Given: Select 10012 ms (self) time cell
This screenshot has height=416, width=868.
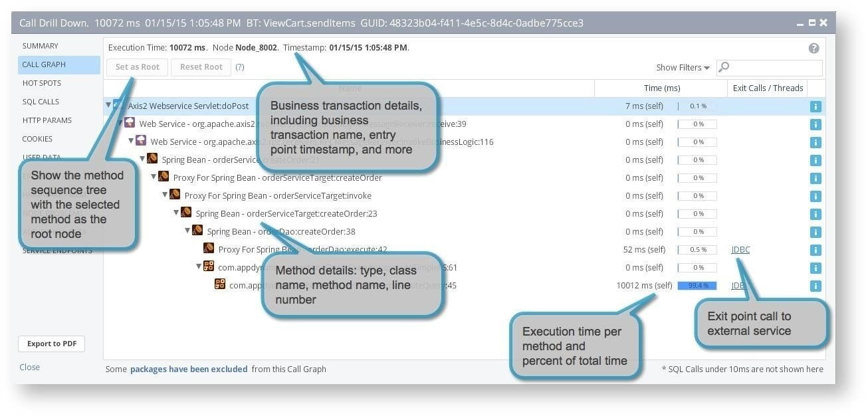Looking at the screenshot, I should [x=644, y=286].
